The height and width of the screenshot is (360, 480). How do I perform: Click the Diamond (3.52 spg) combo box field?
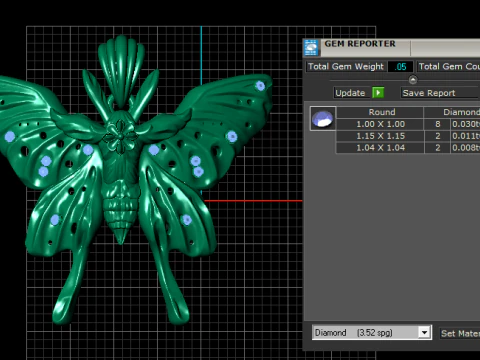(372, 333)
